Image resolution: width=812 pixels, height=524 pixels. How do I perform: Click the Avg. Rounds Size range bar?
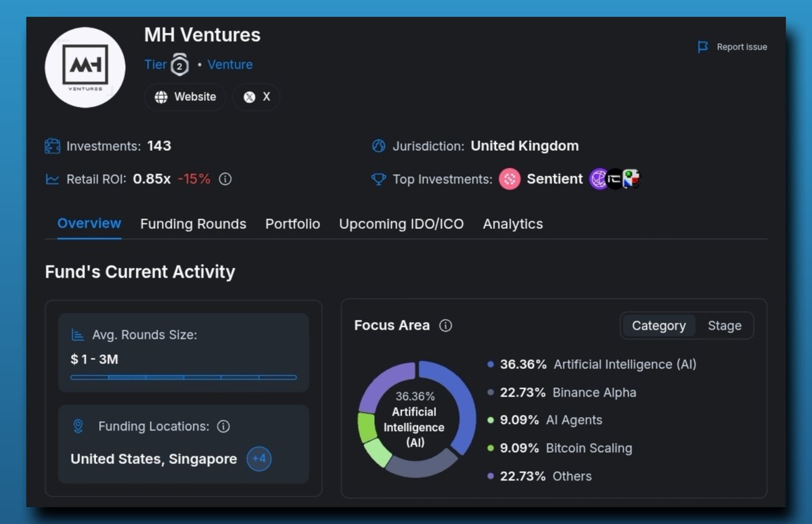(x=183, y=377)
